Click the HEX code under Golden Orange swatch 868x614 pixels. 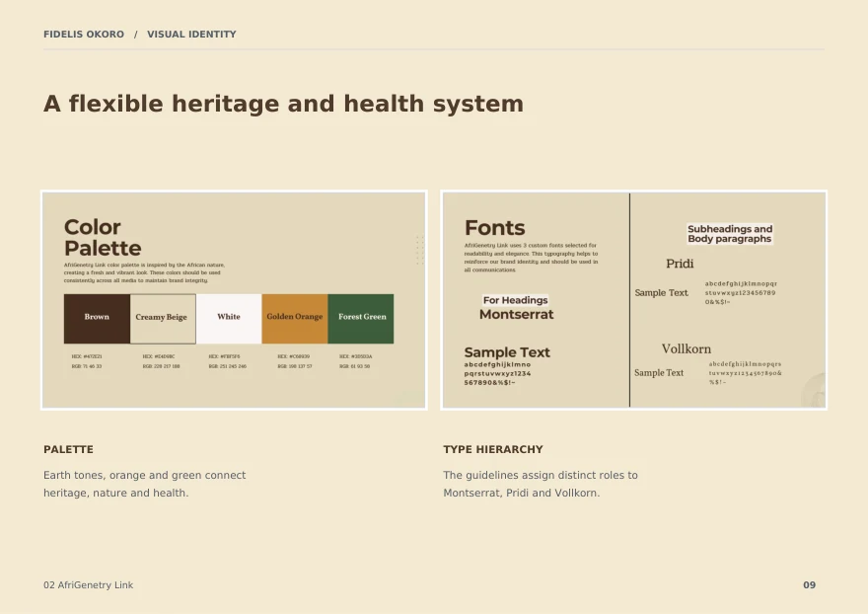pyautogui.click(x=293, y=357)
